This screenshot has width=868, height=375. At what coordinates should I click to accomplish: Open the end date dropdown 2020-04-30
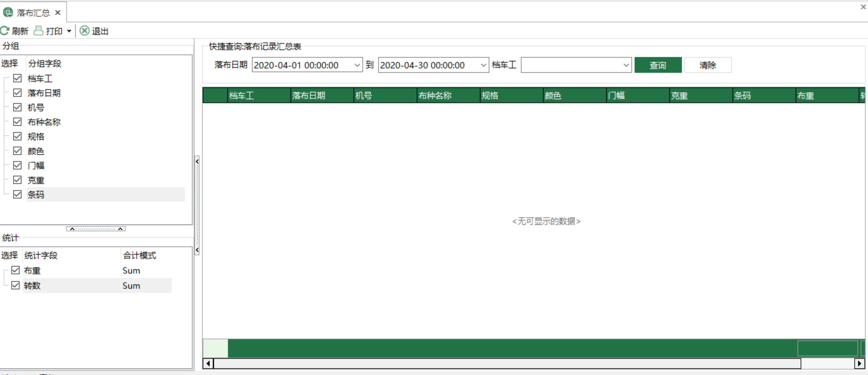pyautogui.click(x=483, y=65)
